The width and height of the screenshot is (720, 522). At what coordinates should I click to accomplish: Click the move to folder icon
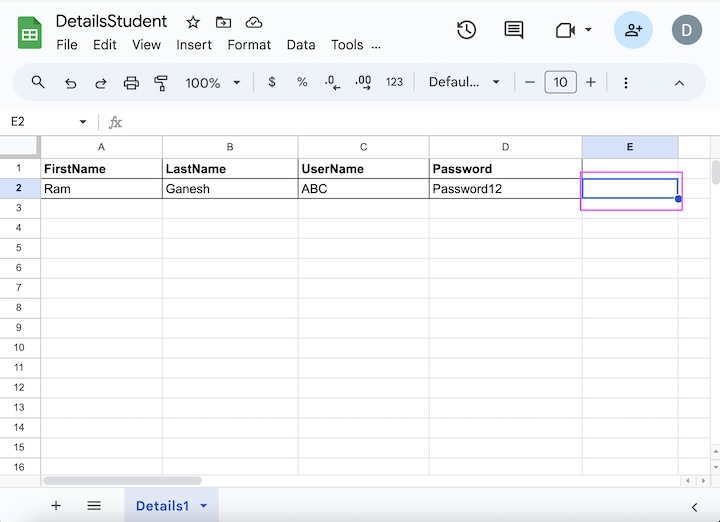tap(223, 22)
